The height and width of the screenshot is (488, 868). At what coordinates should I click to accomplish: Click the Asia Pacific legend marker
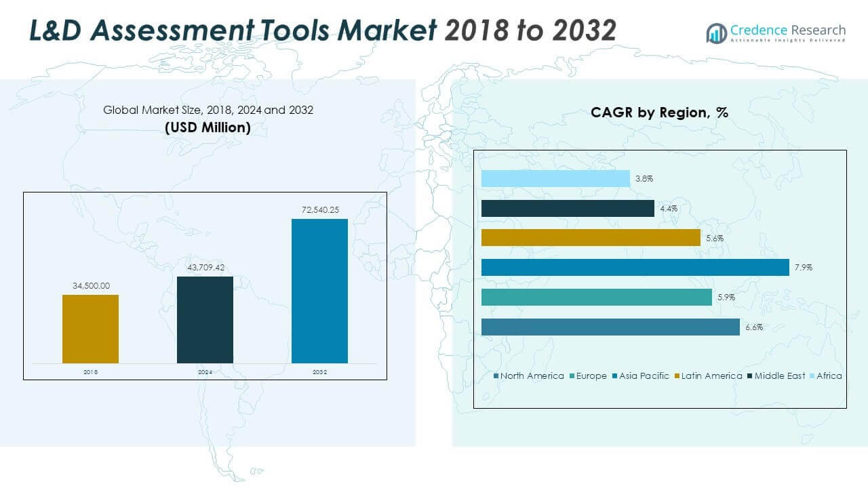coord(616,375)
